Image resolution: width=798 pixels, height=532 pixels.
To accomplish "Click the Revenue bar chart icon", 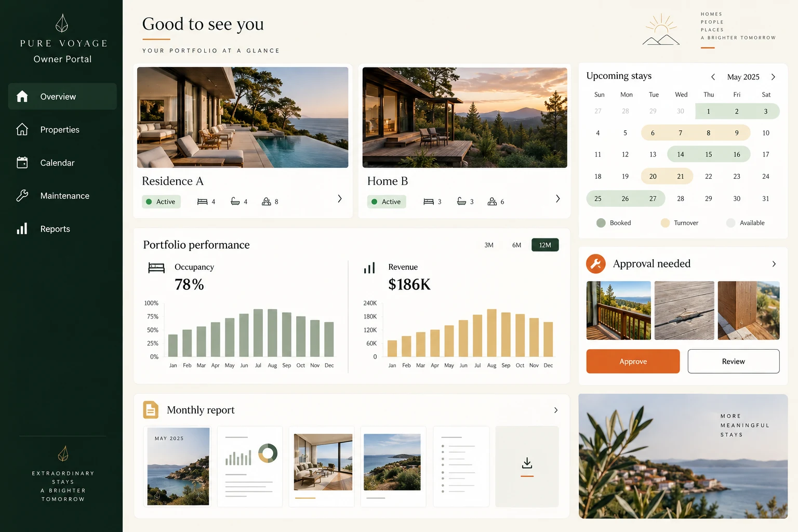I will pyautogui.click(x=369, y=268).
